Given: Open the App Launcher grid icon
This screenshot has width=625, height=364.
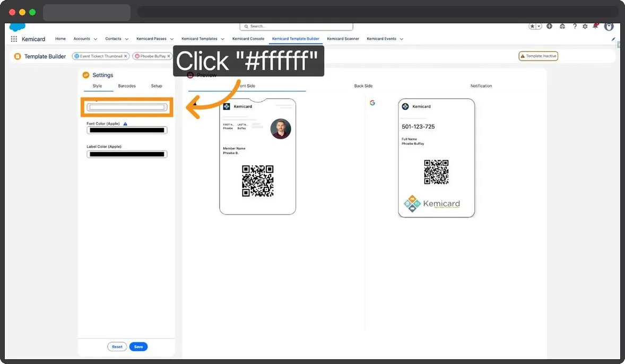Looking at the screenshot, I should click(14, 39).
